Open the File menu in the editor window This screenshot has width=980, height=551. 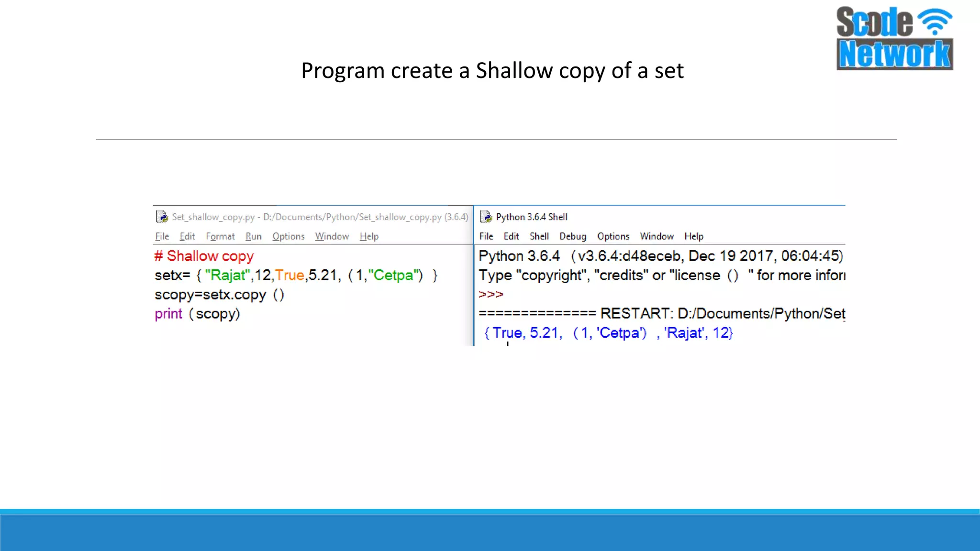click(162, 236)
